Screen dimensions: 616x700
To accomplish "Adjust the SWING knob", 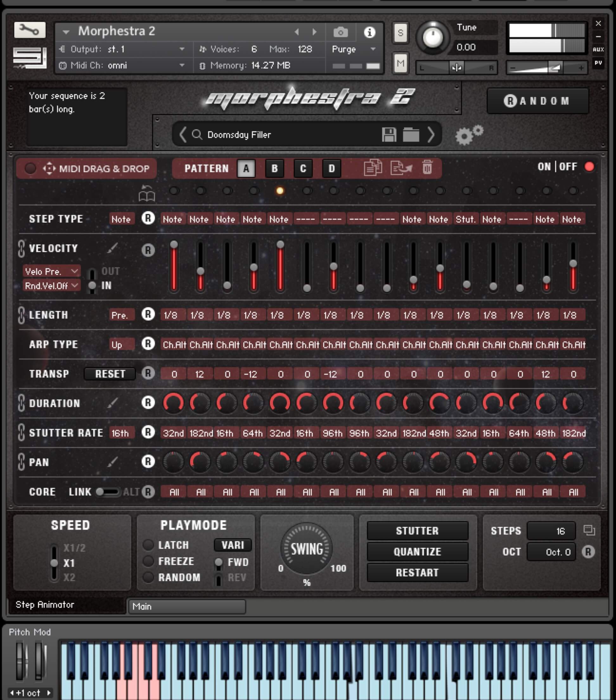I will point(307,549).
